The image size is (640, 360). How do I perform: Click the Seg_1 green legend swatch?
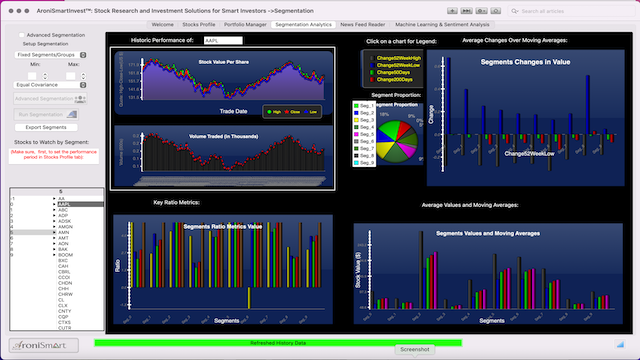click(356, 106)
